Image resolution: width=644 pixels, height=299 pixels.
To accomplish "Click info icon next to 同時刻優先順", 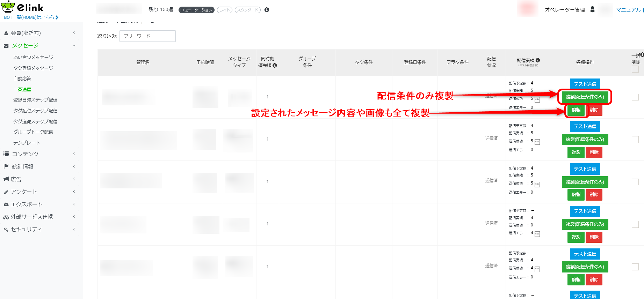I will [x=275, y=65].
